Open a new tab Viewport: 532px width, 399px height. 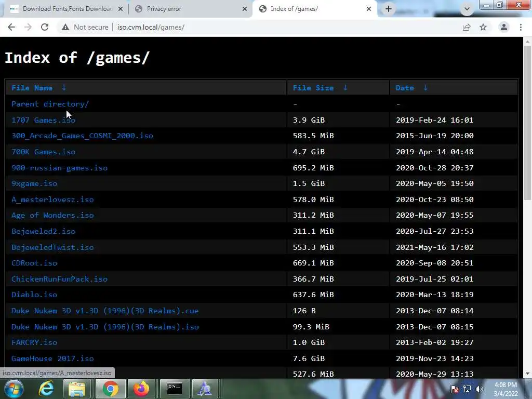(389, 9)
